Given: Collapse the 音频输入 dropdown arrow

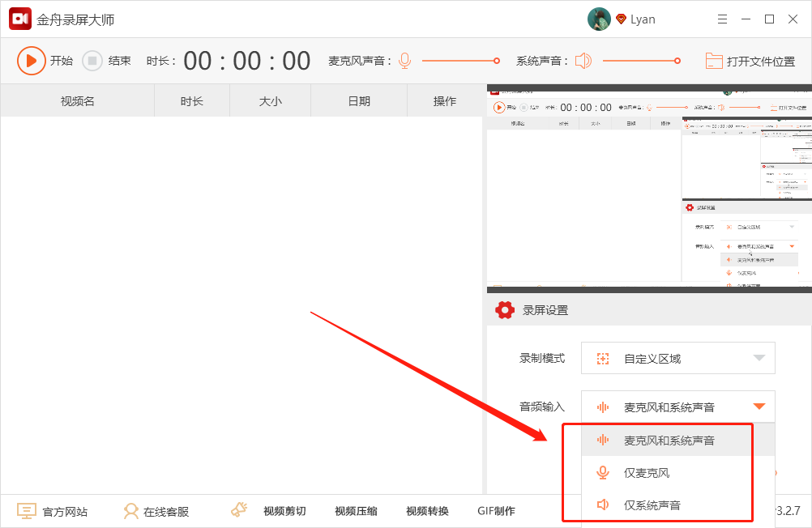Looking at the screenshot, I should [759, 407].
